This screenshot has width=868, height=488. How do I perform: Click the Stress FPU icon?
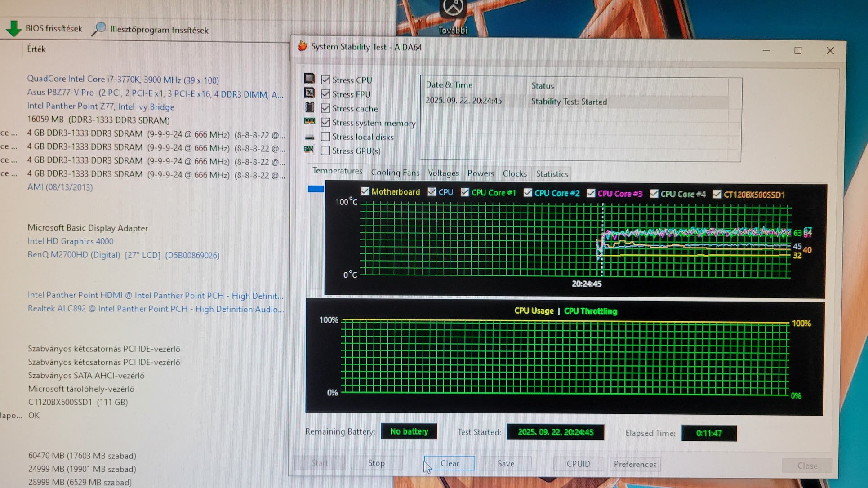point(309,93)
